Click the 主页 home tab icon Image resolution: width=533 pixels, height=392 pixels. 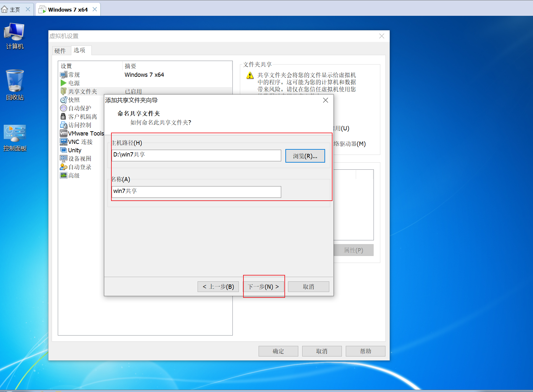[x=5, y=9]
